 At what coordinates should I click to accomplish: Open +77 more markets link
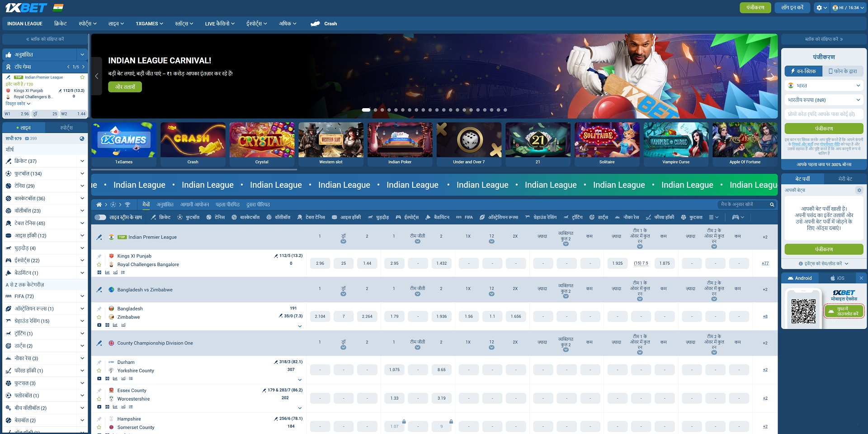[765, 263]
